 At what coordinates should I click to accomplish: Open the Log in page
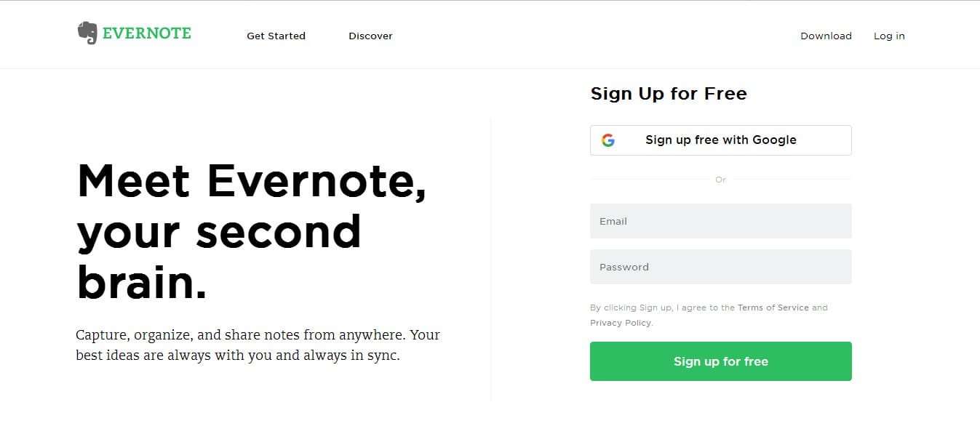(889, 36)
